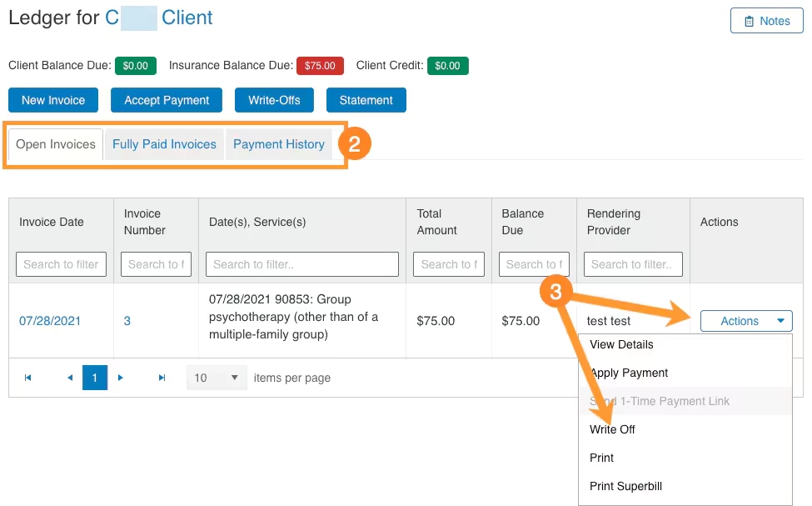Open the 07/28/2021 invoice date link
Viewport: 812px width, 506px height.
[x=50, y=321]
